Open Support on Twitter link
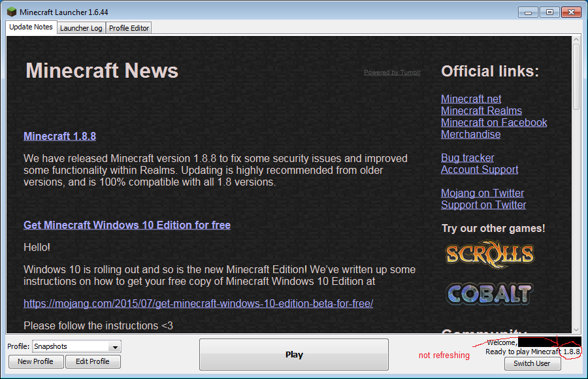588x379 pixels. point(483,205)
